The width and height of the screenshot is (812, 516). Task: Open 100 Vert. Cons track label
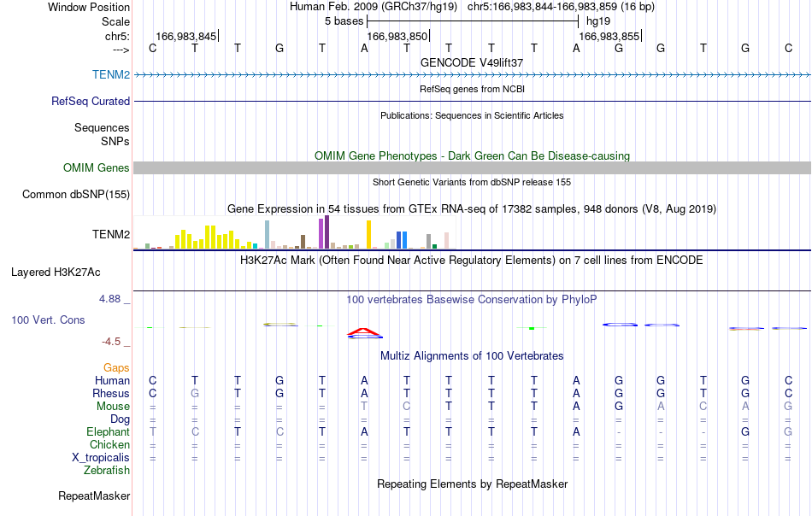click(x=48, y=320)
